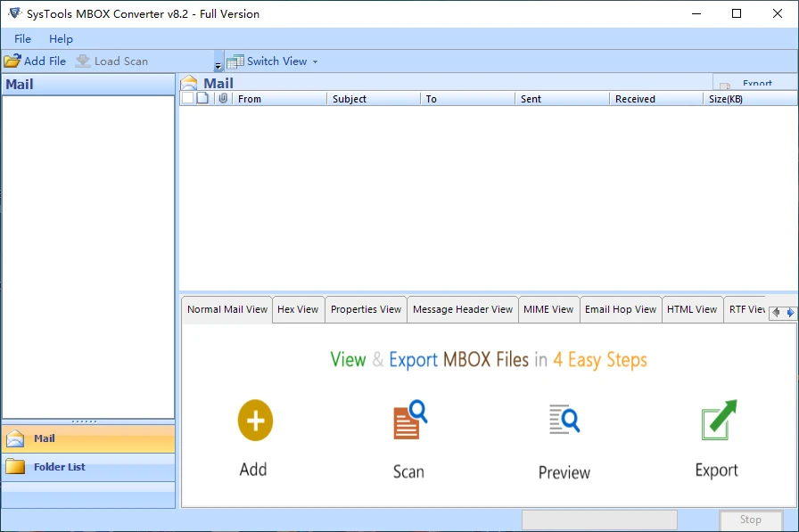
Task: Click the read/unread message column header
Action: pyautogui.click(x=202, y=98)
